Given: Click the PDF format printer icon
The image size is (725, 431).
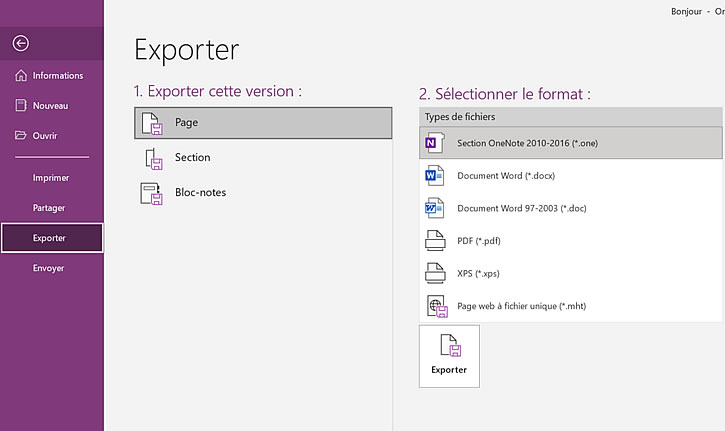Looking at the screenshot, I should click(x=435, y=241).
